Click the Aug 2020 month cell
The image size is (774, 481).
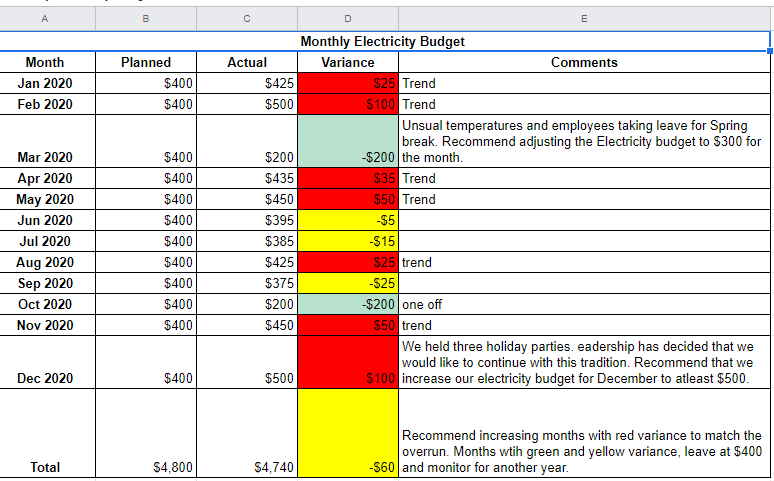click(47, 262)
